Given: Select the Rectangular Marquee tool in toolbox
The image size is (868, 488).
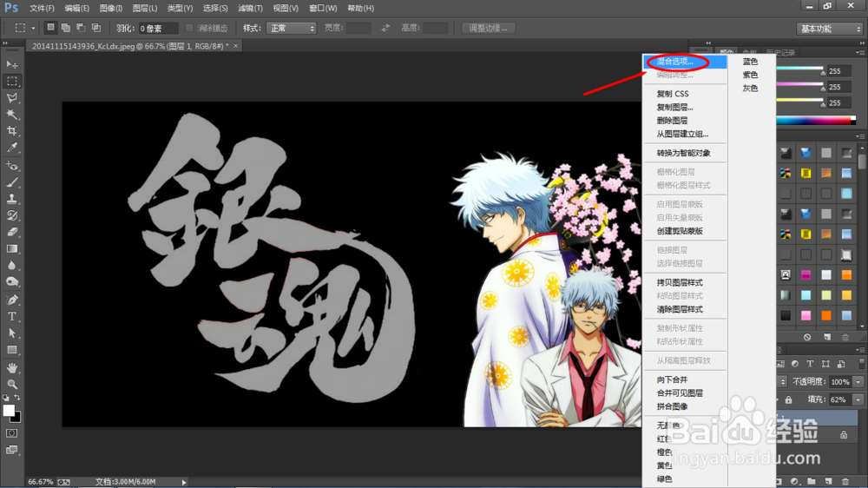Looking at the screenshot, I should click(x=11, y=81).
